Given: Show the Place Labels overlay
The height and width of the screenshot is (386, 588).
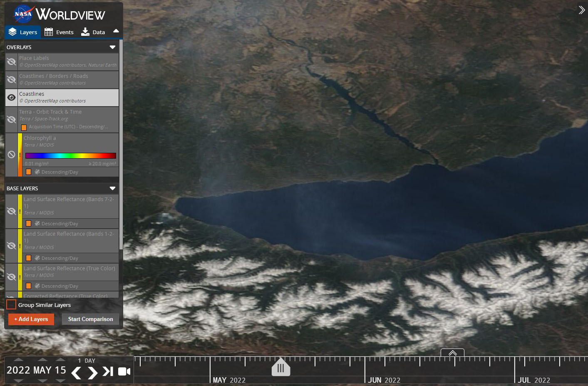Looking at the screenshot, I should [12, 62].
